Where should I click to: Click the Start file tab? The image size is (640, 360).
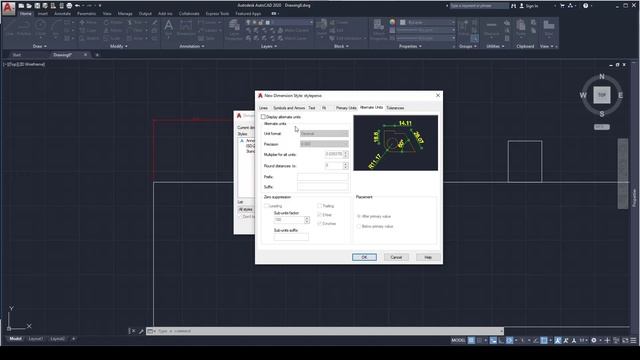point(16,55)
